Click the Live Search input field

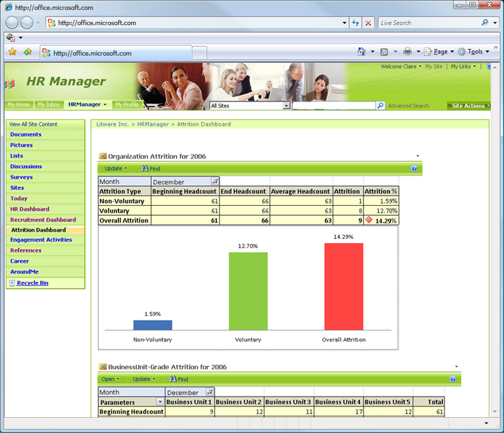(x=429, y=23)
